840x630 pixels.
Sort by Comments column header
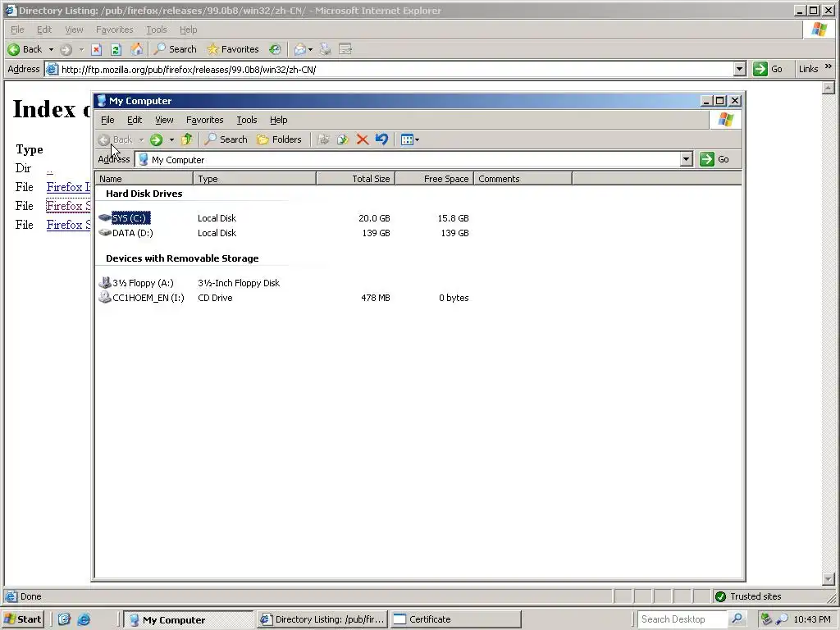point(523,178)
